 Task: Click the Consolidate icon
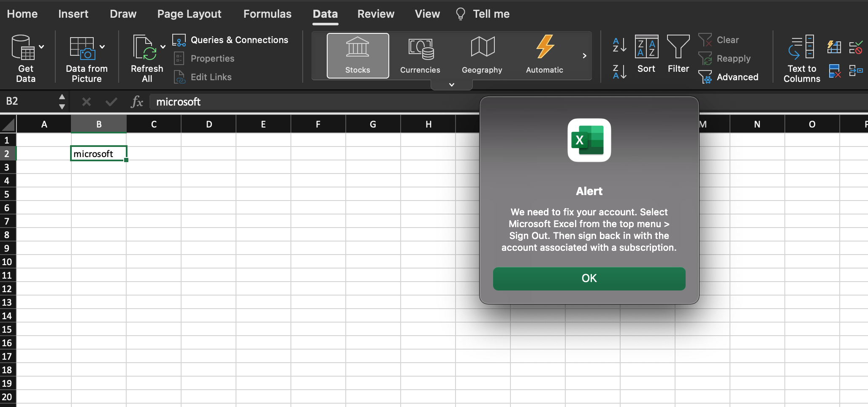coord(856,71)
